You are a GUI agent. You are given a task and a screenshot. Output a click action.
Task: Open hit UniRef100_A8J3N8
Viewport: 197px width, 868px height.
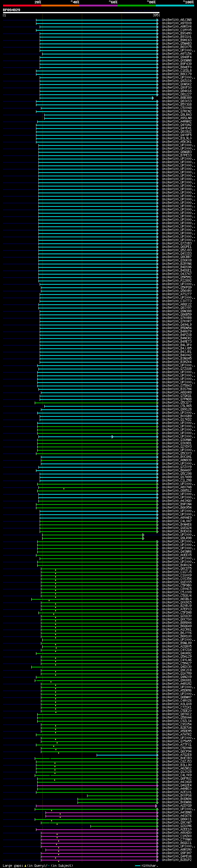click(x=177, y=20)
